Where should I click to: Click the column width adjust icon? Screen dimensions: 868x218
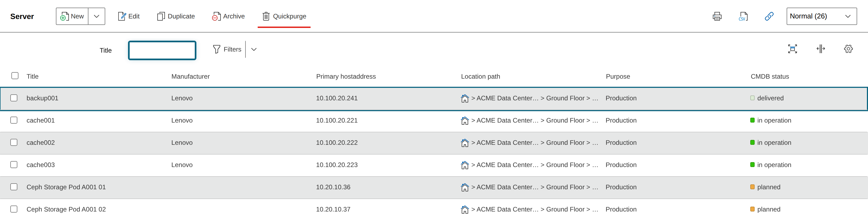pyautogui.click(x=821, y=49)
